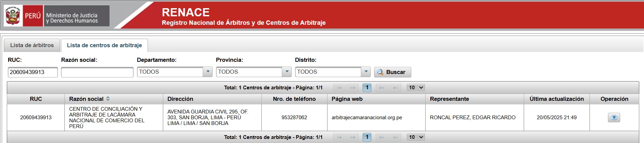
Task: Expand the Departamento dropdown arrow
Action: coord(208,72)
